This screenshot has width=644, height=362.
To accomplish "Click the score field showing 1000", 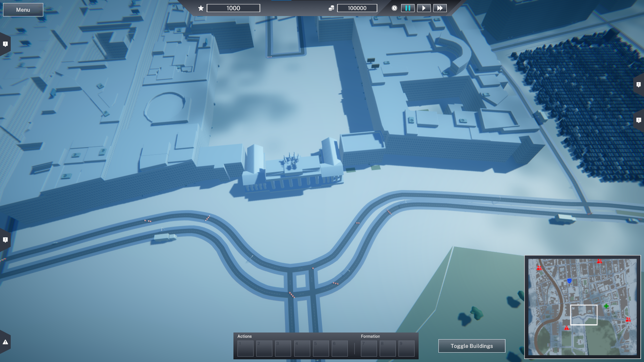I will point(233,8).
